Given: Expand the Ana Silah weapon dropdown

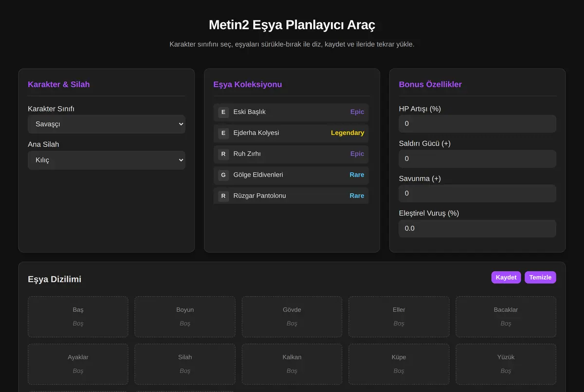Looking at the screenshot, I should tap(107, 160).
